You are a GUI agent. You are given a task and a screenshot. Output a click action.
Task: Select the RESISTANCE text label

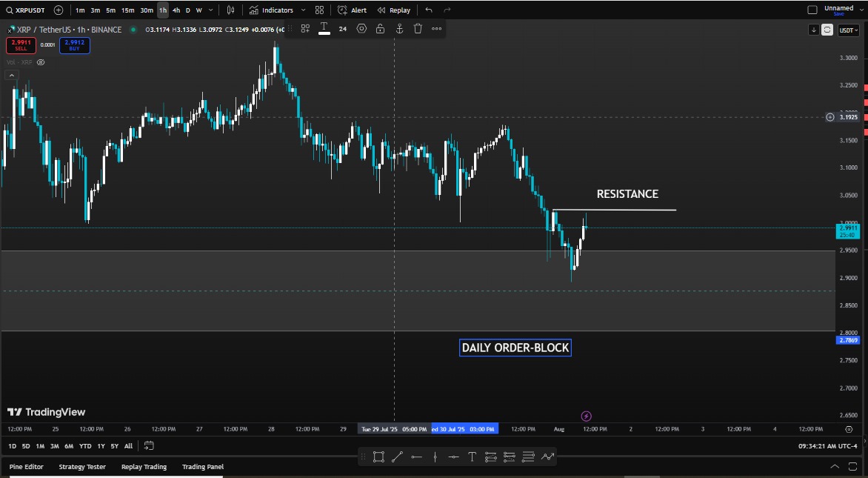pyautogui.click(x=628, y=194)
